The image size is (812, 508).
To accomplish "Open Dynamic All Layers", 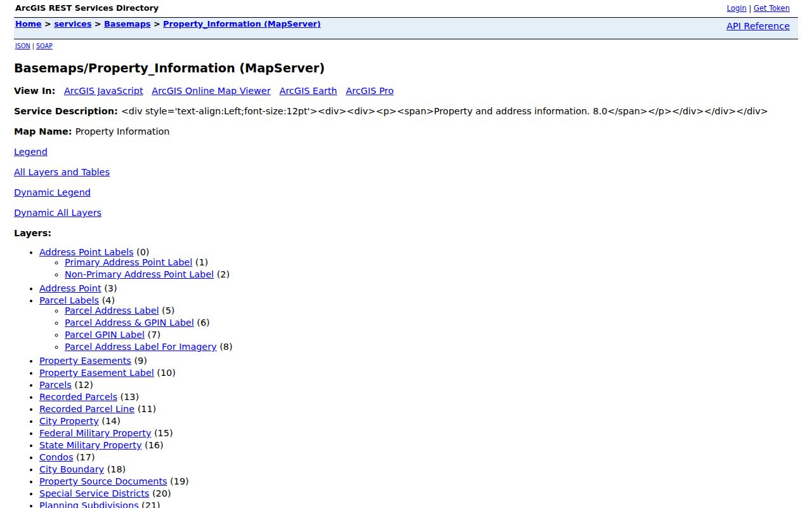I will coord(58,213).
